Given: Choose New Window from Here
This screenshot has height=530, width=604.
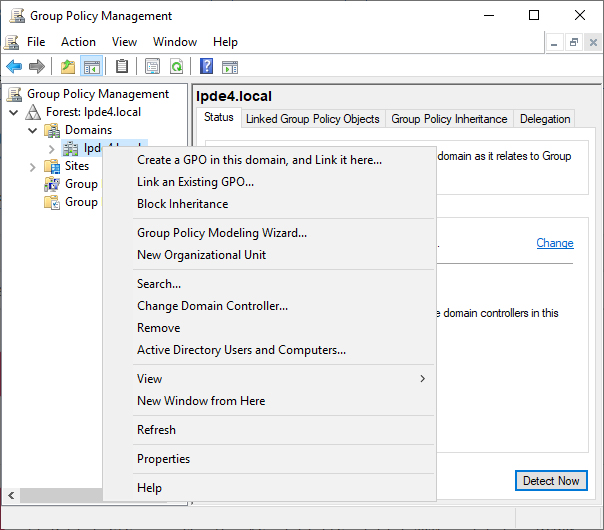Looking at the screenshot, I should [x=269, y=401].
